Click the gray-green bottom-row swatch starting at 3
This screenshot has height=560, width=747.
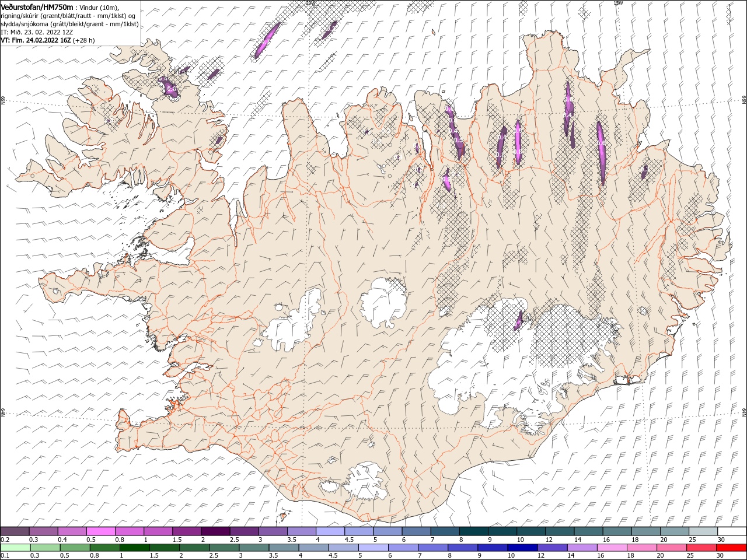point(254,548)
